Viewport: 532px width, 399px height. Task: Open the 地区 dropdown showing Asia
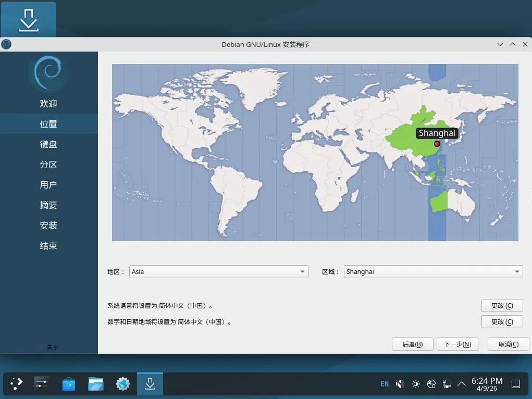click(218, 272)
